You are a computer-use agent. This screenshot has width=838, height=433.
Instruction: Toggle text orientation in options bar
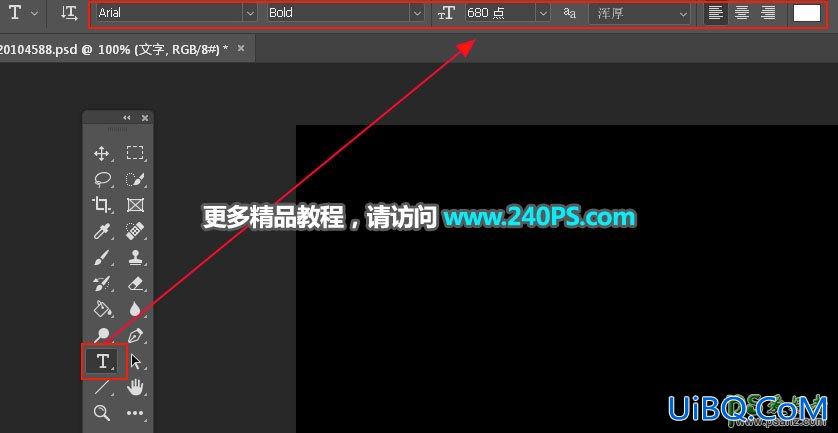[x=68, y=13]
